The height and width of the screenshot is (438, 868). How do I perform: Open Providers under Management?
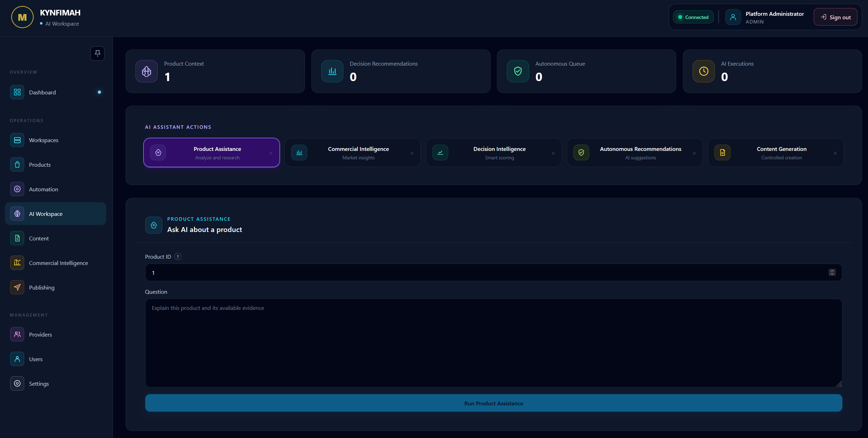56,334
